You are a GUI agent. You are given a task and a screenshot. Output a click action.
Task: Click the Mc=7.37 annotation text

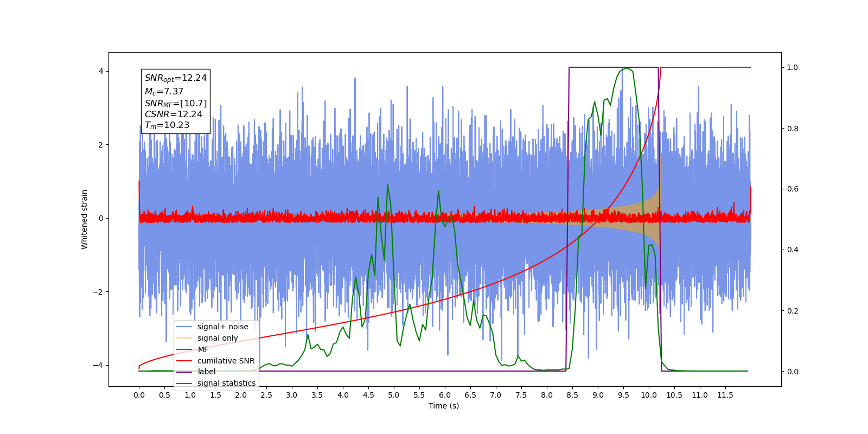coord(164,92)
